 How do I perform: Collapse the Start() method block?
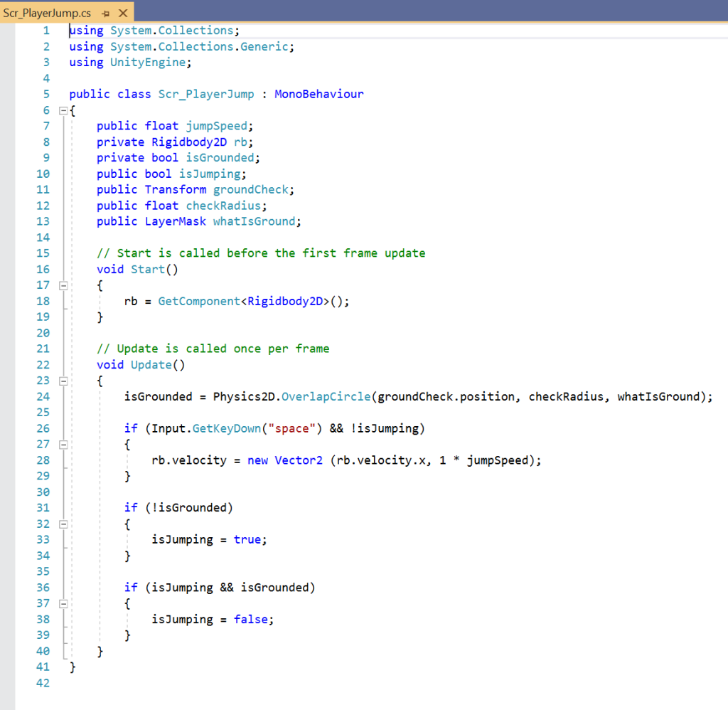[x=63, y=285]
